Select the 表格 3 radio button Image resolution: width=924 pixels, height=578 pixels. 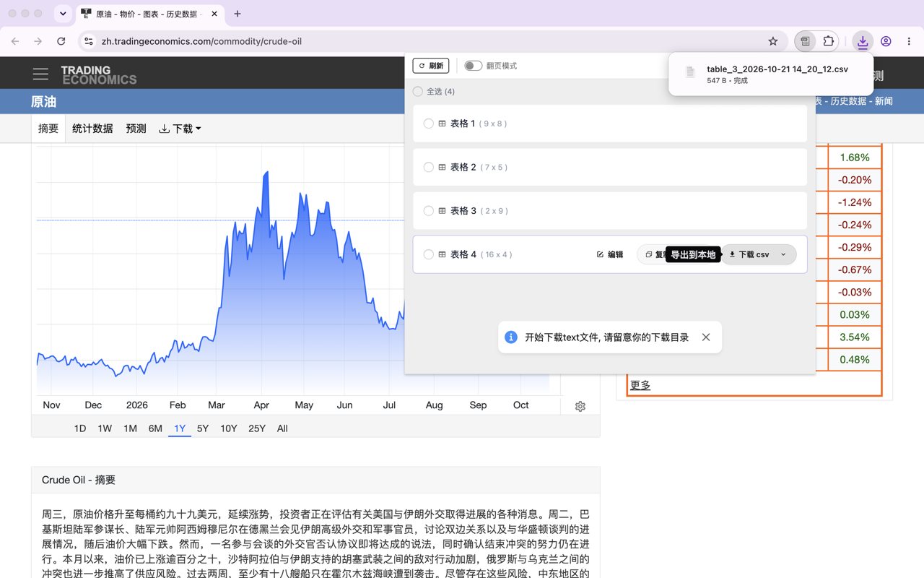pos(429,211)
